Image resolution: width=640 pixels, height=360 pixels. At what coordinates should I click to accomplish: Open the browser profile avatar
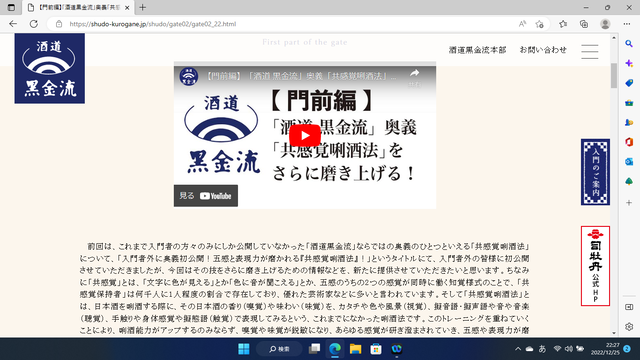click(x=605, y=24)
